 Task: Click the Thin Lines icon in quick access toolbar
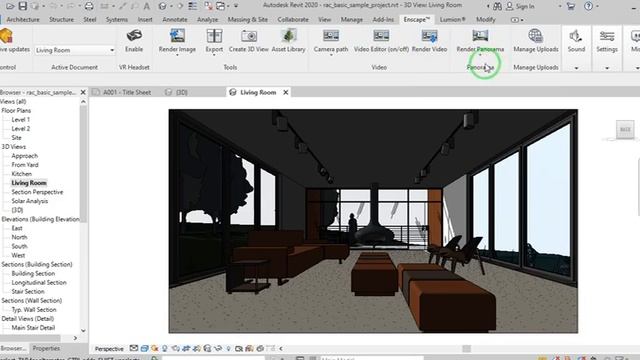tap(193, 6)
